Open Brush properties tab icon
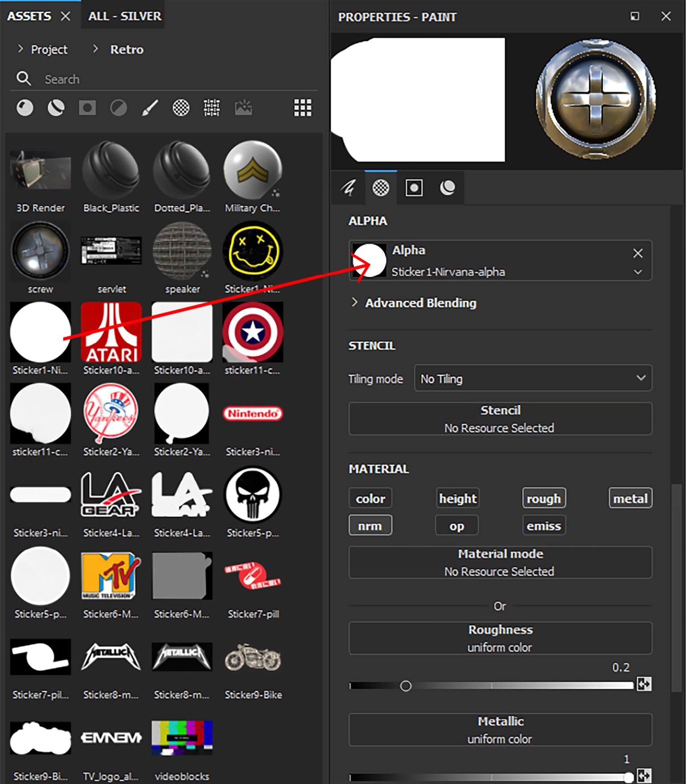This screenshot has width=686, height=784. [x=348, y=188]
